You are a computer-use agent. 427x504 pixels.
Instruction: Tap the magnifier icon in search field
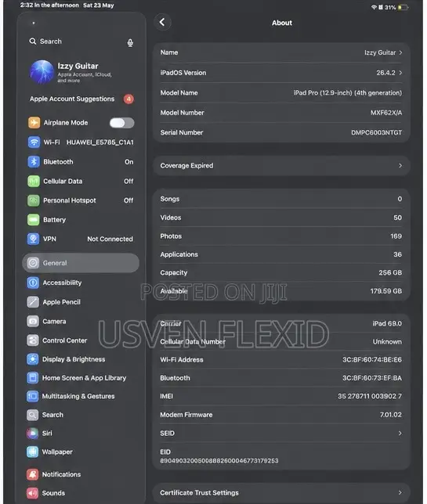[x=32, y=41]
